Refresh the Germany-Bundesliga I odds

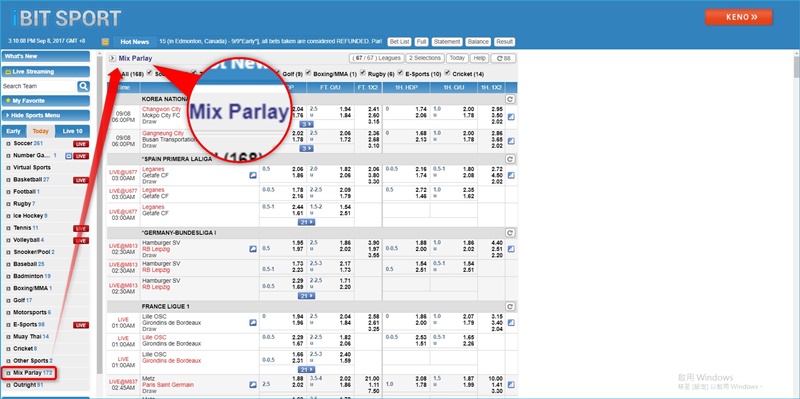(510, 233)
